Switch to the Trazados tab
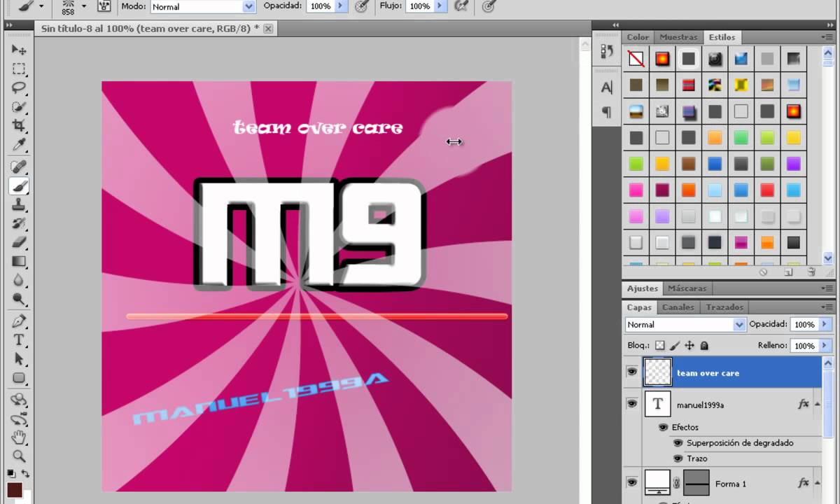 724,307
